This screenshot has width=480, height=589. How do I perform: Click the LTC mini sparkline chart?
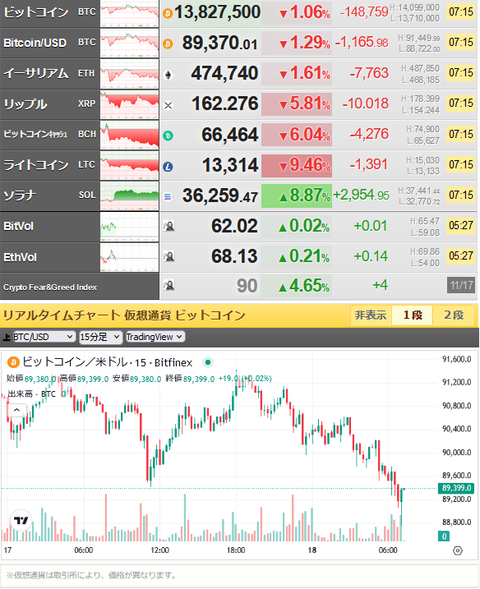[x=129, y=165]
